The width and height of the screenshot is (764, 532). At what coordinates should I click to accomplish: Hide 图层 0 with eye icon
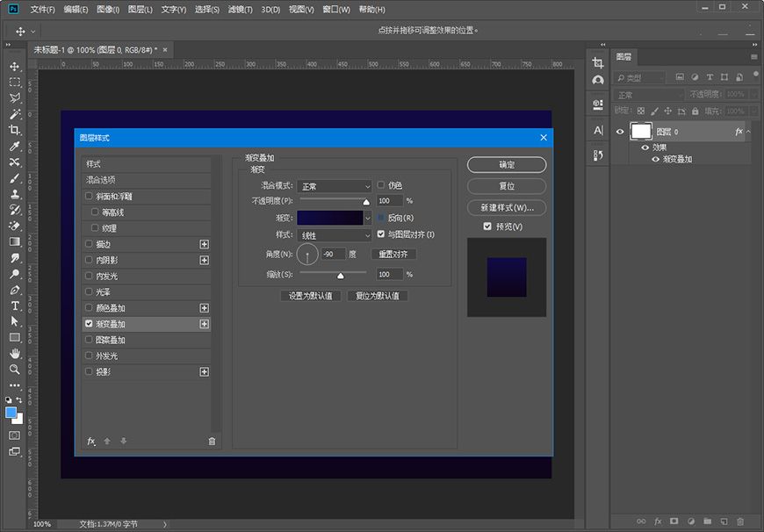pos(620,132)
